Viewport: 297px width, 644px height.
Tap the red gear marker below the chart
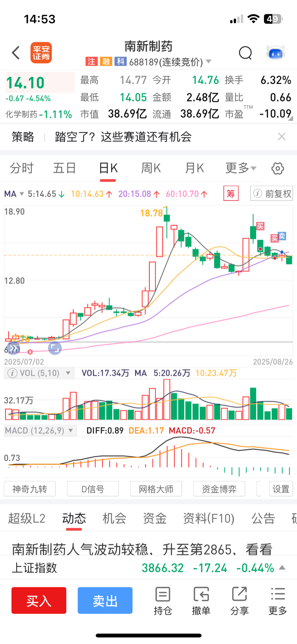(30, 352)
